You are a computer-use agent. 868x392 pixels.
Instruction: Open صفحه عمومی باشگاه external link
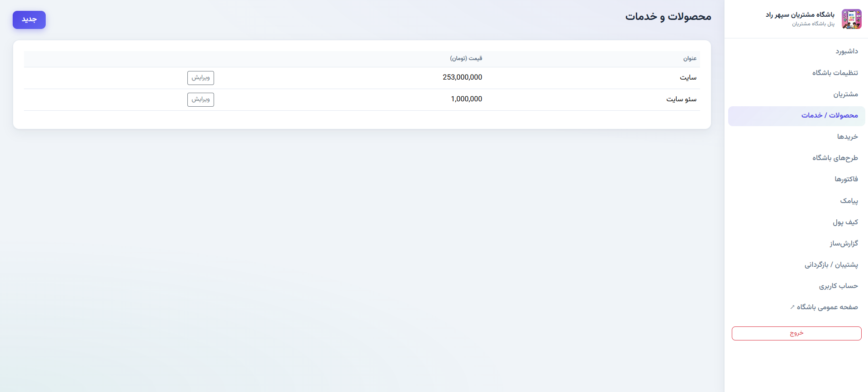pyautogui.click(x=796, y=307)
